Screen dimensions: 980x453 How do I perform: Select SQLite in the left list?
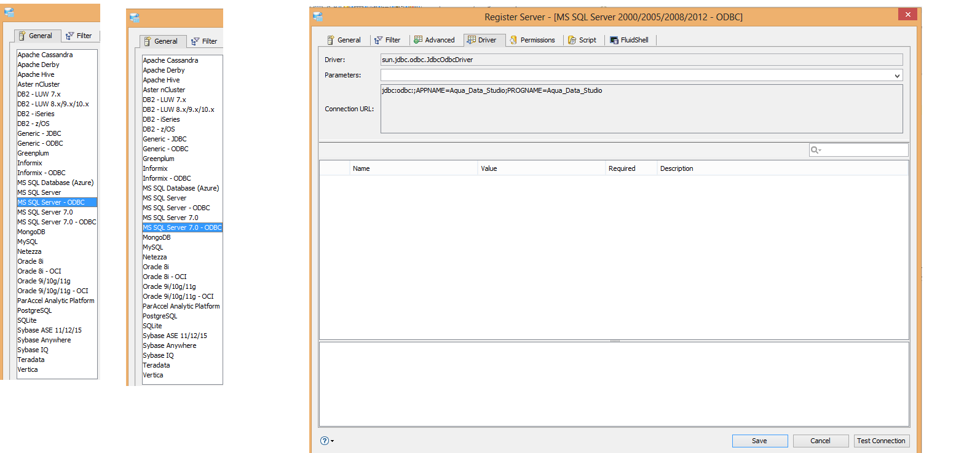pos(57,320)
